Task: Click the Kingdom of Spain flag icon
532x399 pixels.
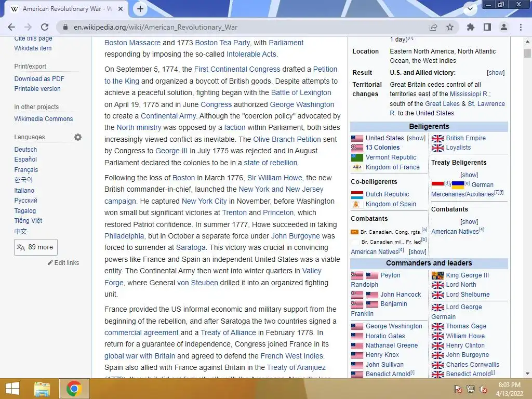Action: tap(356, 204)
